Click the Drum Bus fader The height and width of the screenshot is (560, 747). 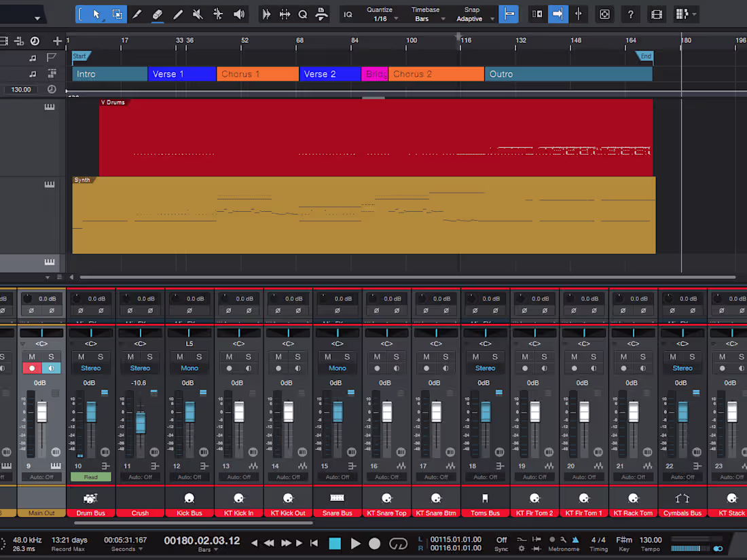[x=91, y=412]
